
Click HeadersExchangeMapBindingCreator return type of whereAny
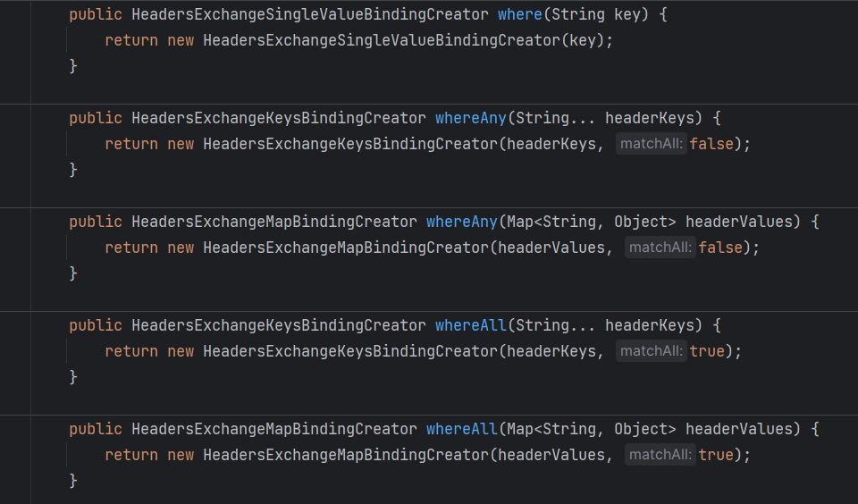(x=274, y=222)
